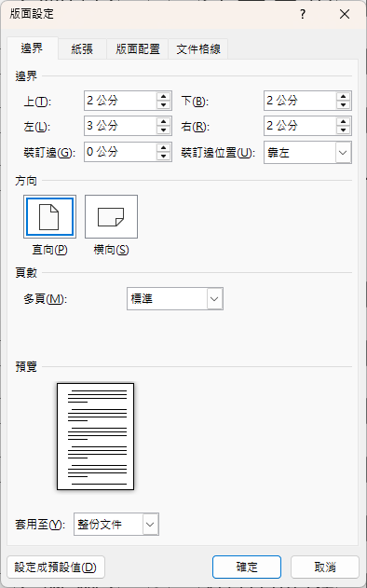Decrease the 上 top margin value
The image size is (367, 588).
click(163, 105)
